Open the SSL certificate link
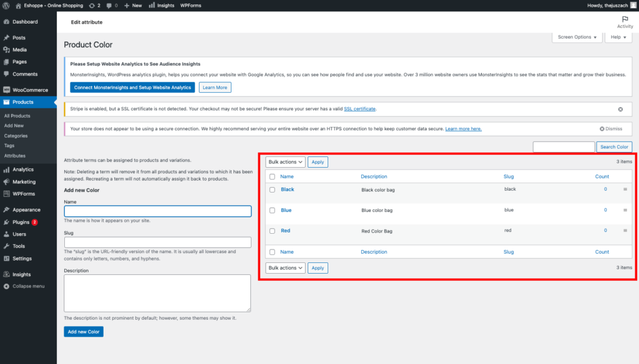The width and height of the screenshot is (639, 364). pos(359,109)
